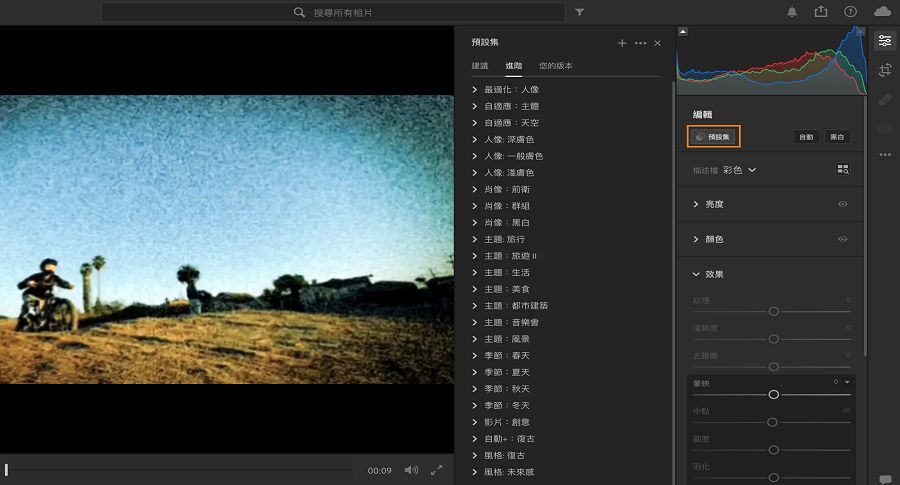Collapse the 效果 panel section
Viewport: 900px width, 485px height.
coord(696,274)
